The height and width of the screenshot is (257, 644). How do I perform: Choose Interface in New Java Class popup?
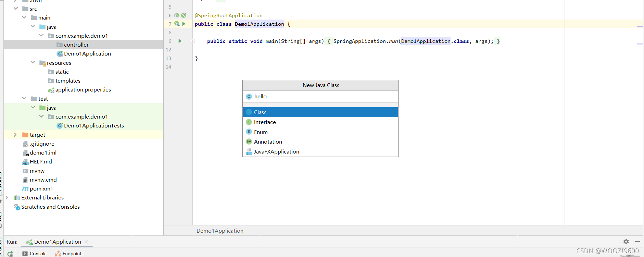pos(320,122)
